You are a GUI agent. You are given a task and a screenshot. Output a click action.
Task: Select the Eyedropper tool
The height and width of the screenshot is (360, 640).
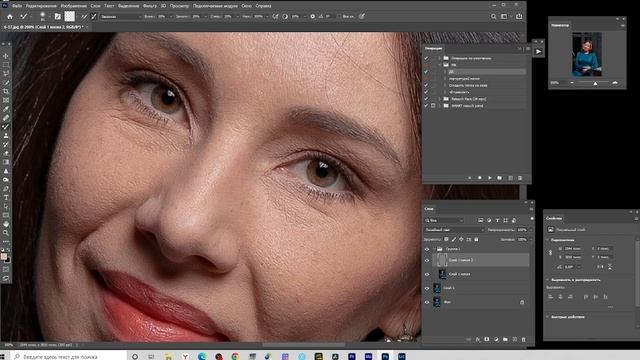coord(6,109)
